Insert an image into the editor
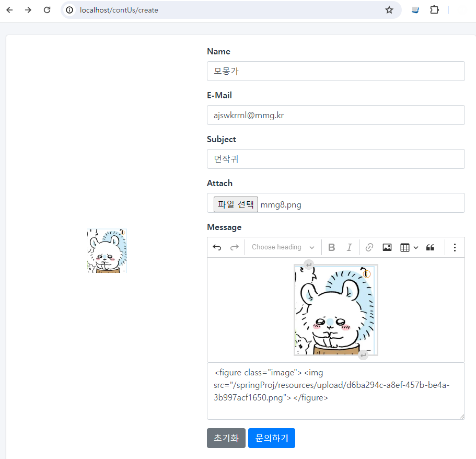Screen dimensions: 476x459 (387, 247)
